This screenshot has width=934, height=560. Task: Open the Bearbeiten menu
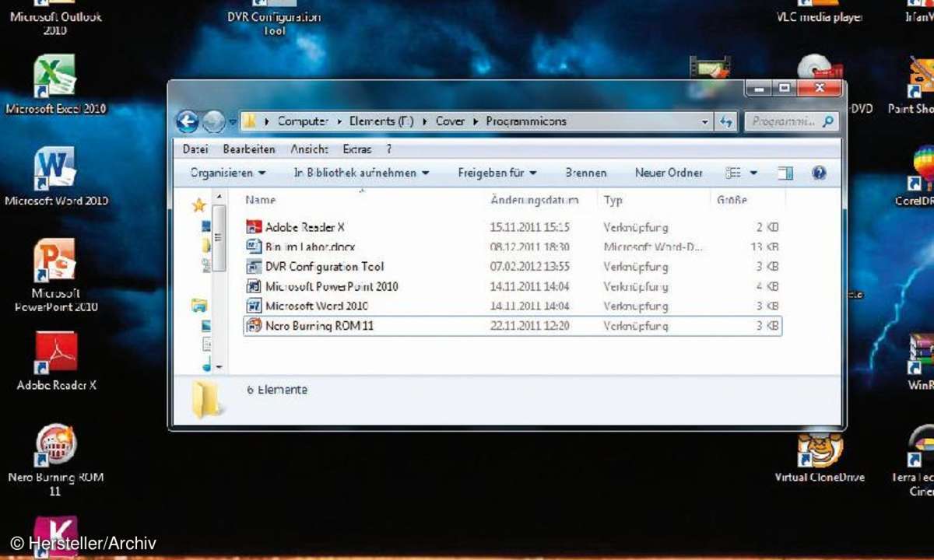249,149
